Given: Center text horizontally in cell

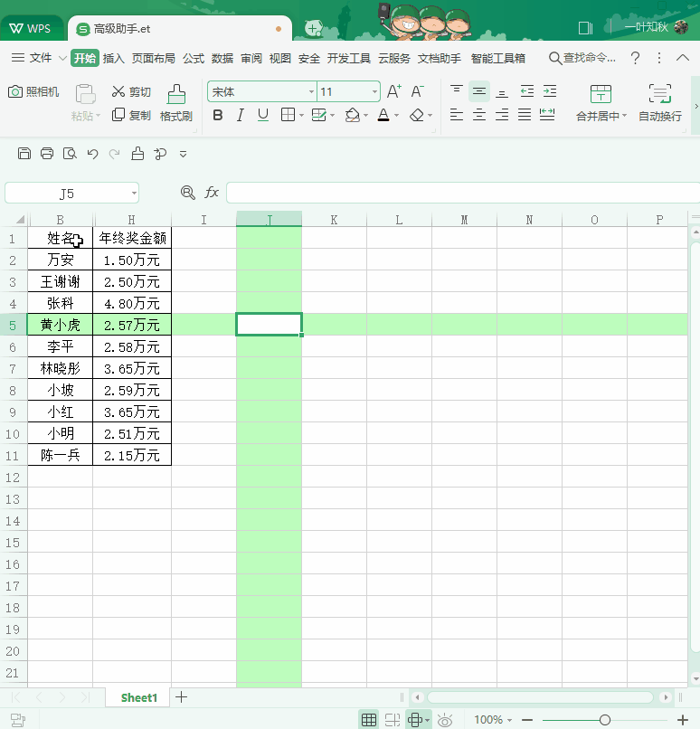Looking at the screenshot, I should (479, 114).
